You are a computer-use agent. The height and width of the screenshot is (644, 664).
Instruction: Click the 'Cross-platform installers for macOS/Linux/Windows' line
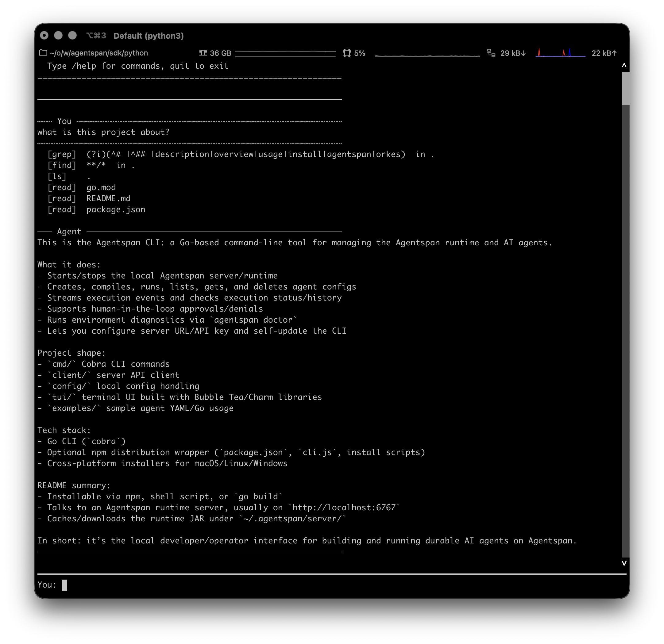pos(163,464)
